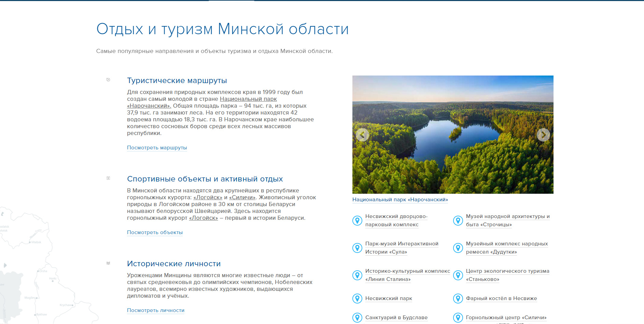Click the Туристические маршруты heading

point(177,81)
